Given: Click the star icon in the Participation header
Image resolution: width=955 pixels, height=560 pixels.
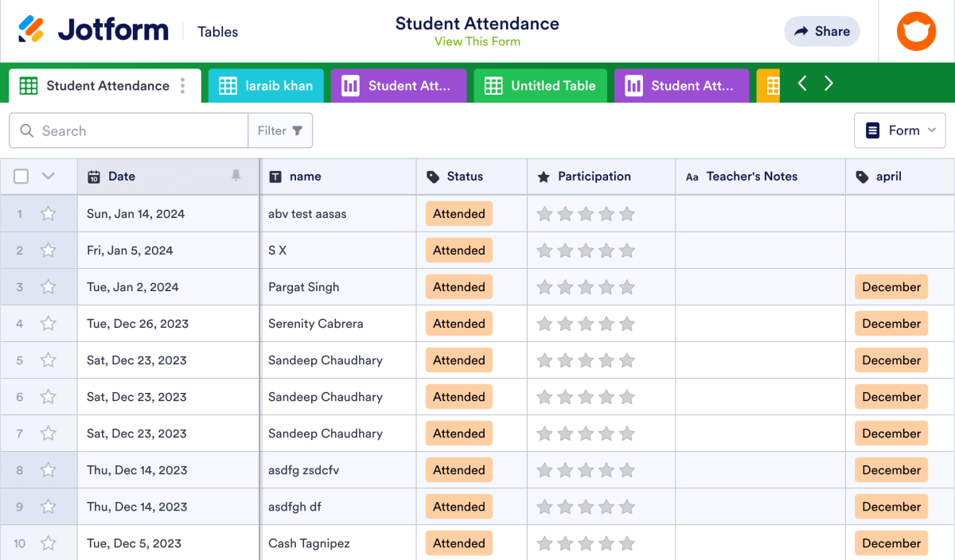Looking at the screenshot, I should (542, 176).
